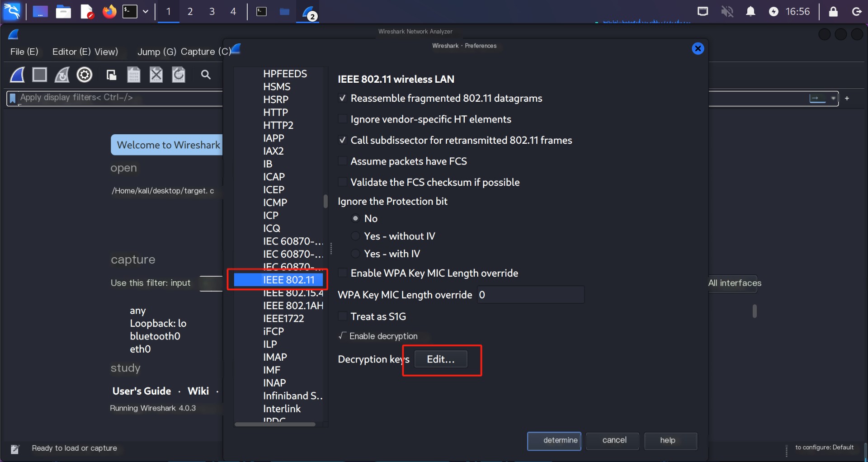
Task: Click the Open capture file toolbar icon
Action: (x=111, y=75)
